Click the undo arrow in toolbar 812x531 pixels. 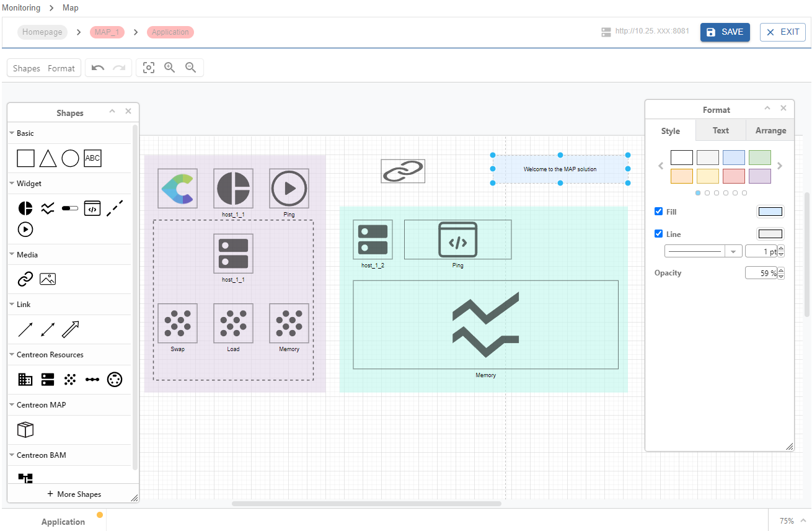click(x=98, y=68)
